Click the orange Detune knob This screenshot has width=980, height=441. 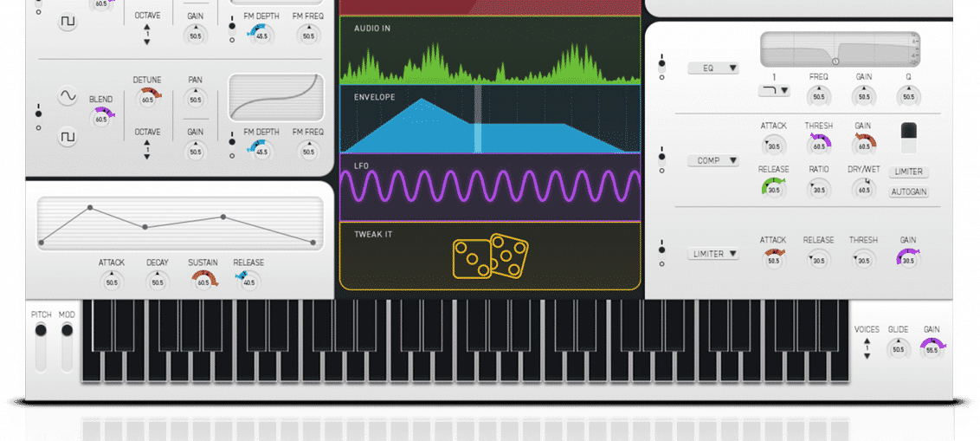point(146,98)
